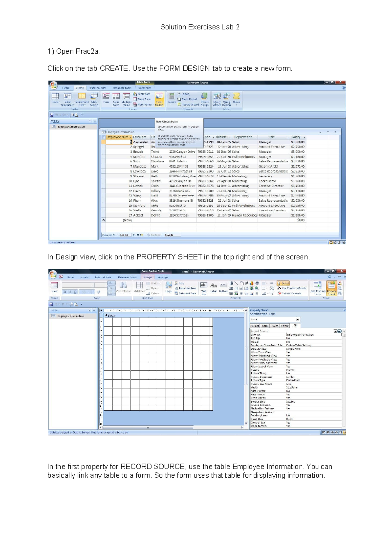Click Macro icon in Other group
The height and width of the screenshot is (555, 392).
click(237, 99)
